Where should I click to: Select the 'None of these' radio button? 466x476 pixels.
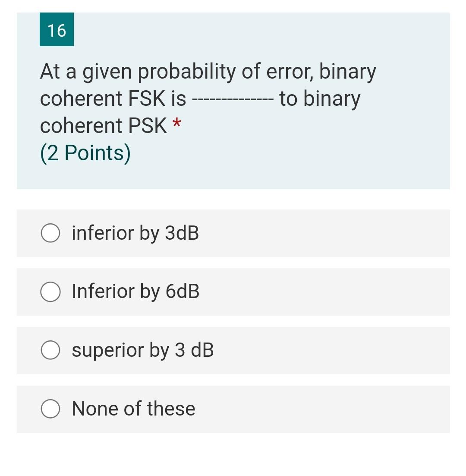click(x=50, y=408)
